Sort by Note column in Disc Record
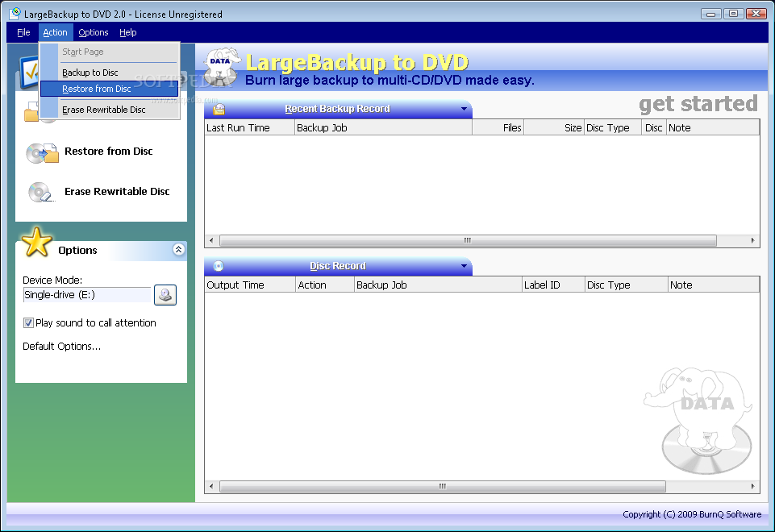Viewport: 775px width, 532px height. [x=713, y=285]
